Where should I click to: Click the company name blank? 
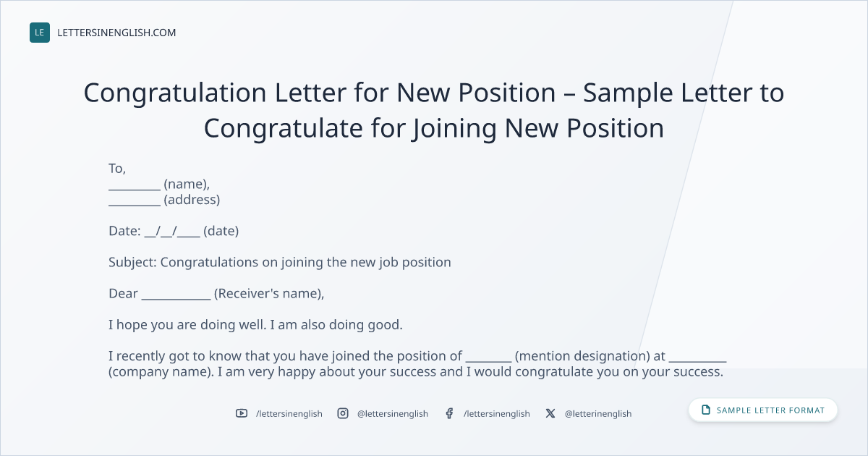tap(697, 356)
